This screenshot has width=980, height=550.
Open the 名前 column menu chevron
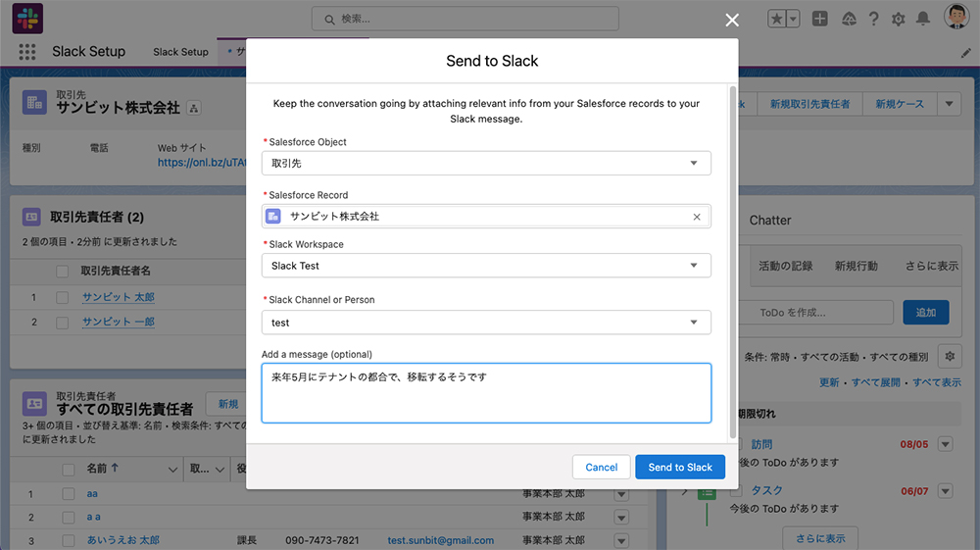coord(172,470)
